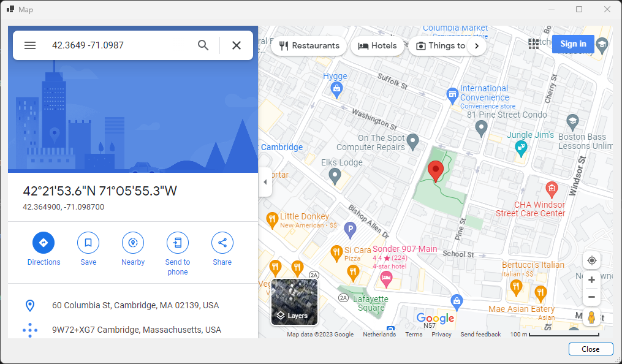Clear the search with the X icon
The image size is (622, 364).
click(236, 45)
